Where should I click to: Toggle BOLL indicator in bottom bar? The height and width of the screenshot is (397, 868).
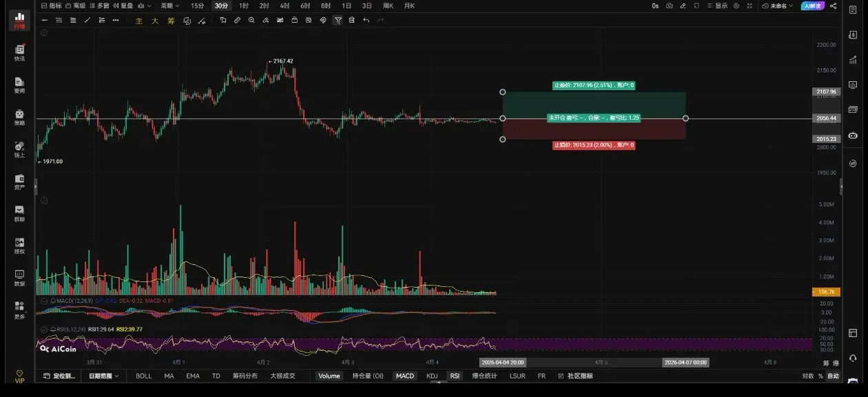[x=143, y=376]
